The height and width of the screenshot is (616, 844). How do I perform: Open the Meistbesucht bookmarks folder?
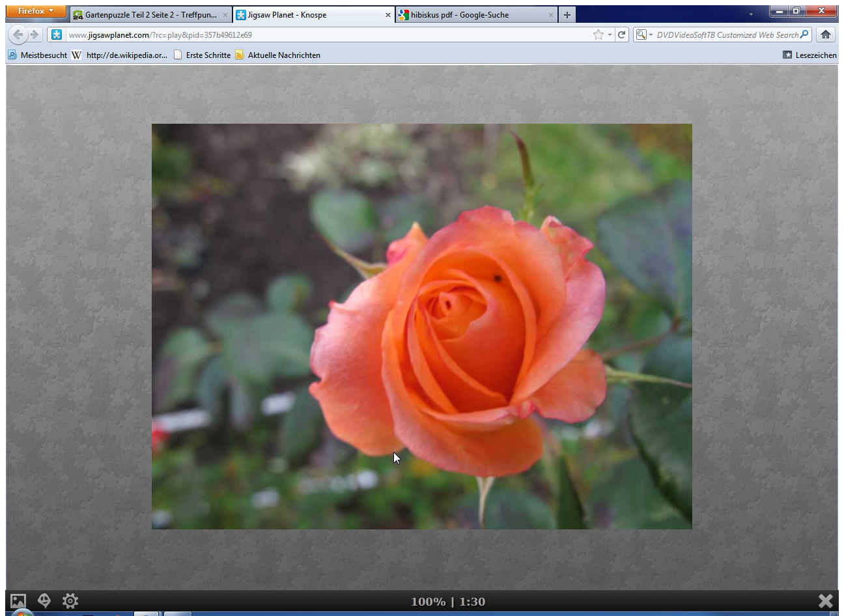[x=38, y=55]
